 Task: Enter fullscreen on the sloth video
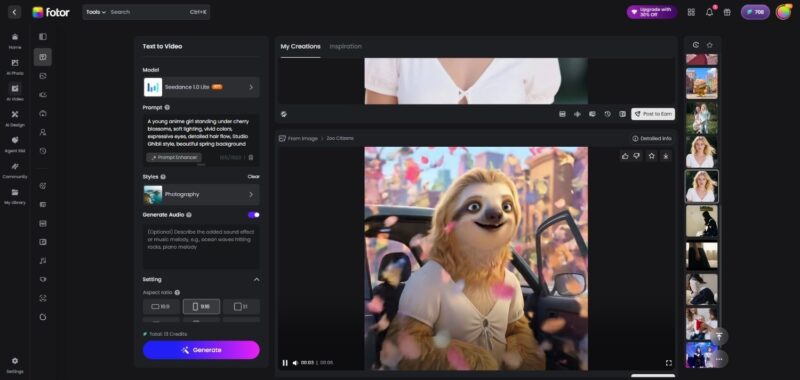pos(668,363)
